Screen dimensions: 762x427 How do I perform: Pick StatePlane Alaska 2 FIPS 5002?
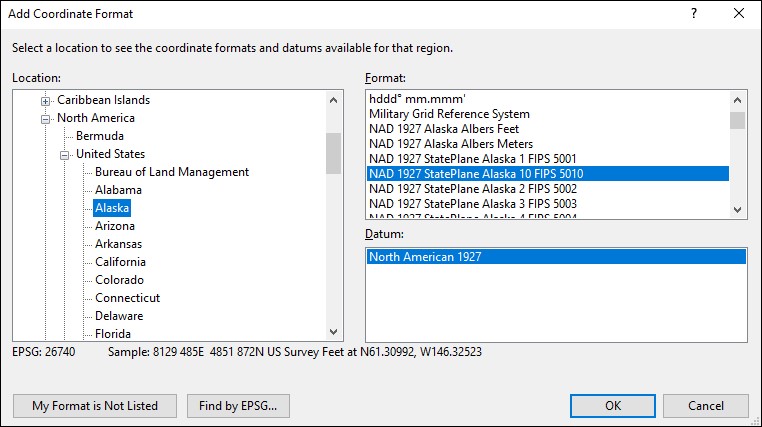(472, 189)
